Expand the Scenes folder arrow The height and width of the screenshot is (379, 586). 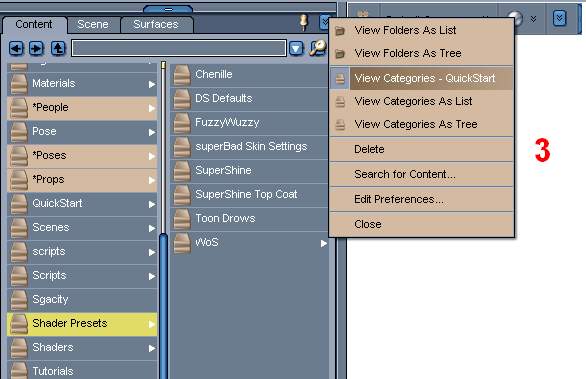[151, 228]
